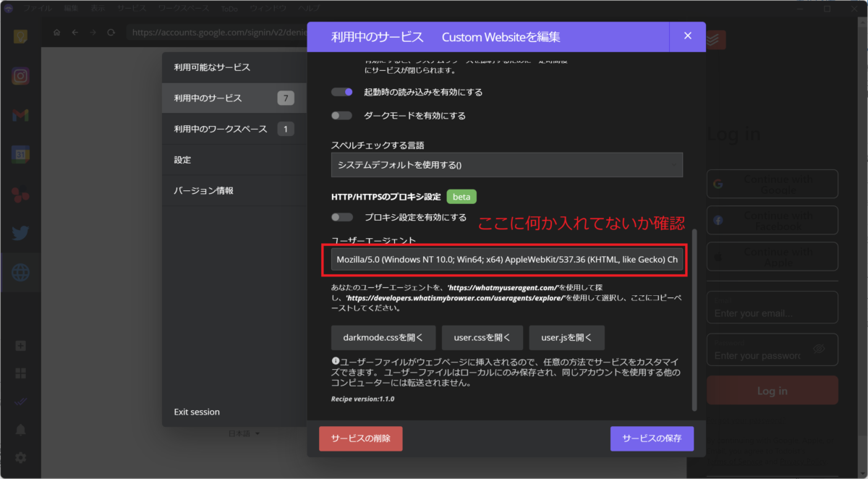This screenshot has height=479, width=868.
Task: Click the plus icon to add a new service
Action: click(x=20, y=346)
